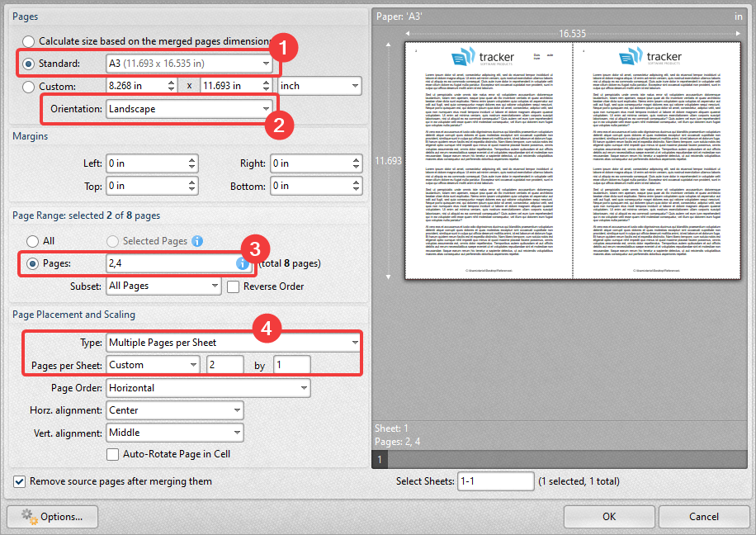
Task: Click the Cancel button
Action: (703, 517)
